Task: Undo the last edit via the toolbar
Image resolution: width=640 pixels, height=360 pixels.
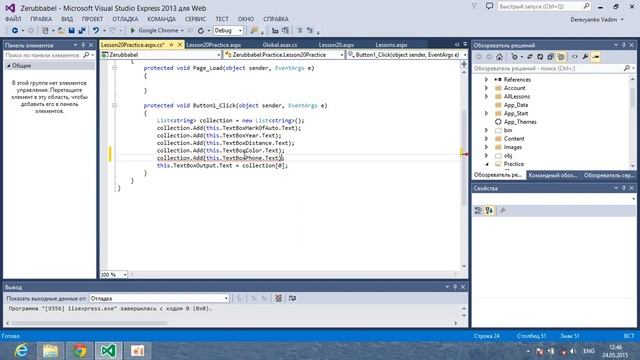Action: tap(96, 31)
